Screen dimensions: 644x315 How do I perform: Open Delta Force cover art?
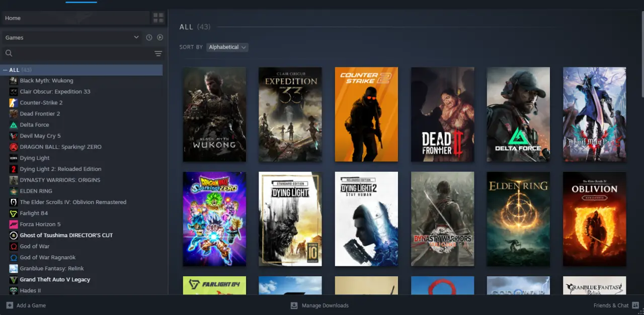click(518, 115)
